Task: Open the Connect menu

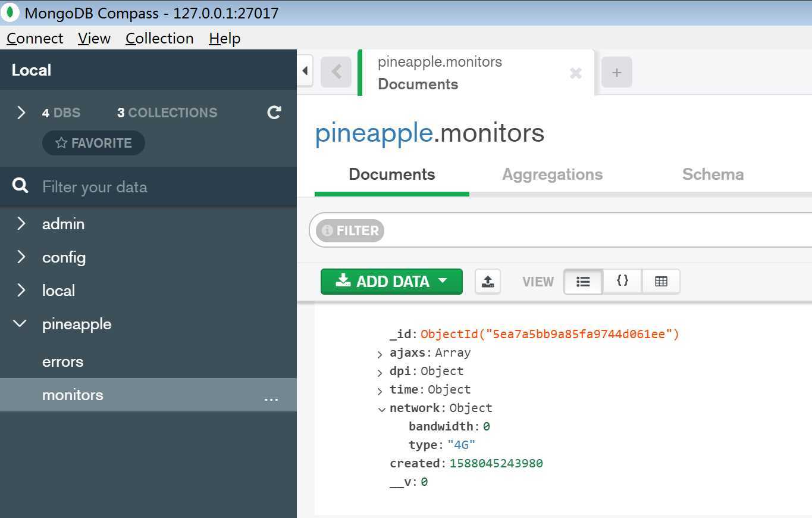Action: (35, 38)
